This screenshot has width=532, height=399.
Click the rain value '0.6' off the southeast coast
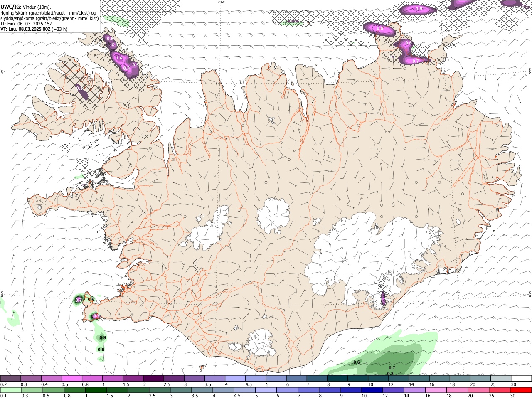click(x=357, y=362)
